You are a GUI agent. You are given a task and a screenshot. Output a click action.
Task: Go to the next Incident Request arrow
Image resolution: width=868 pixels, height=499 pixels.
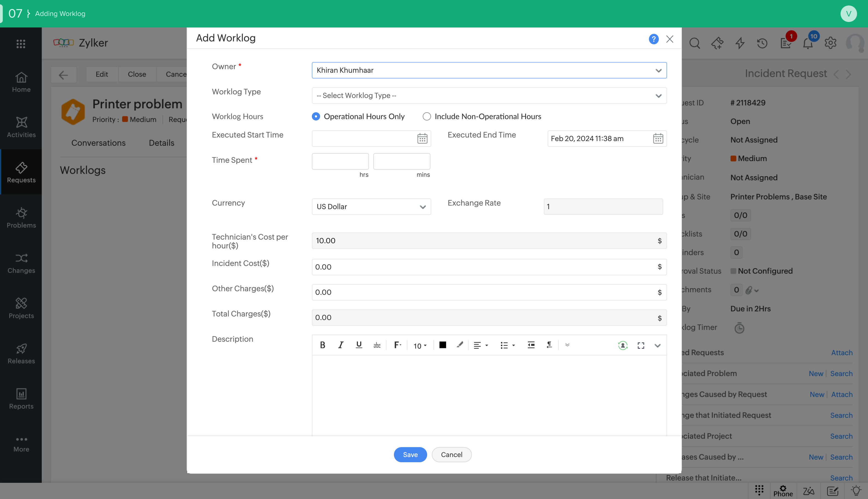point(849,74)
